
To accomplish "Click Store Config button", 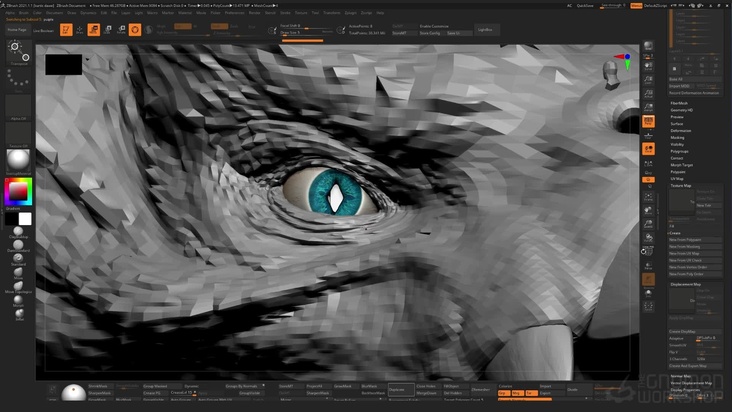I will (431, 34).
